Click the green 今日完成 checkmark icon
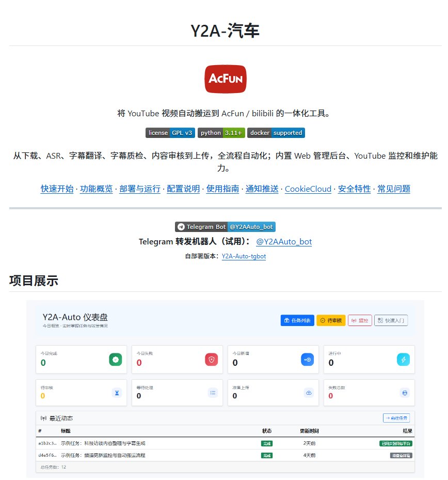 coord(116,360)
